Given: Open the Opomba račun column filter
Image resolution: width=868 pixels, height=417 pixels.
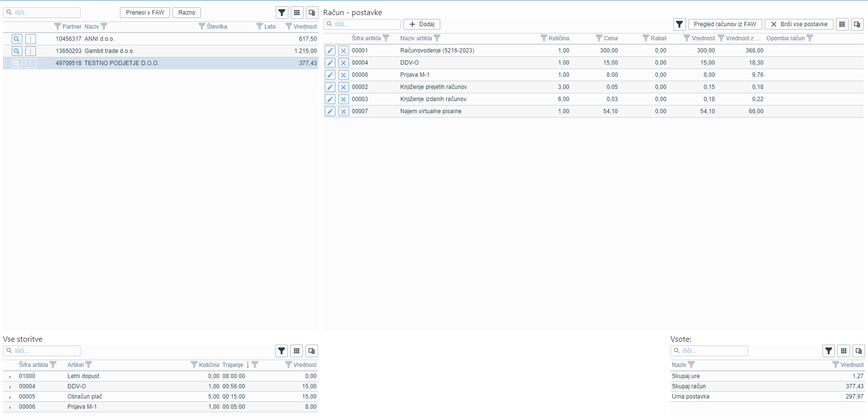Looking at the screenshot, I should click(810, 38).
